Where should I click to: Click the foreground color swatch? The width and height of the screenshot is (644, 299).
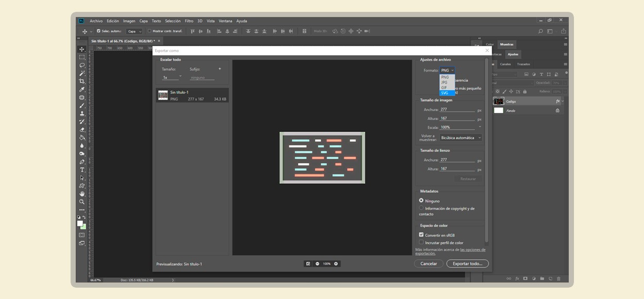[80, 223]
